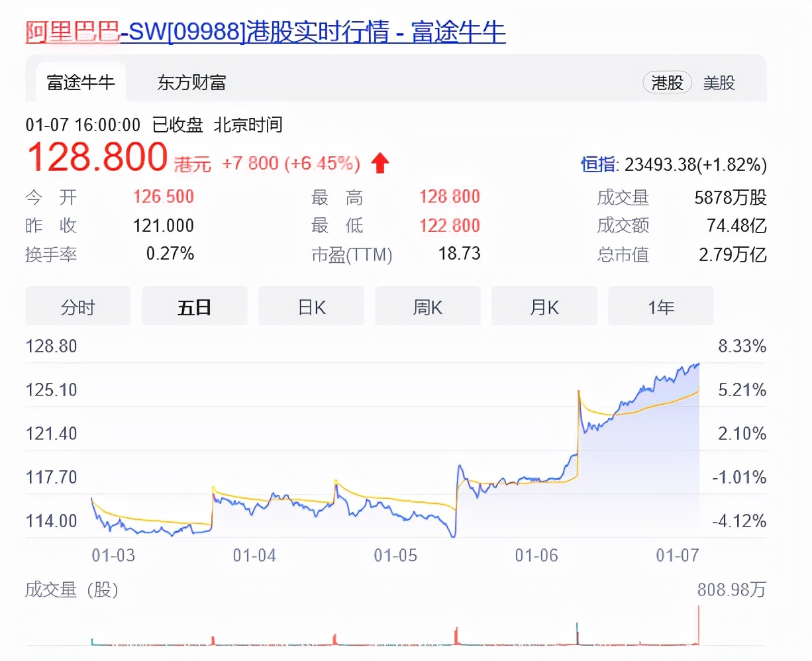The width and height of the screenshot is (812, 661).
Task: Click the price line peak at 01-07
Action: (x=697, y=364)
